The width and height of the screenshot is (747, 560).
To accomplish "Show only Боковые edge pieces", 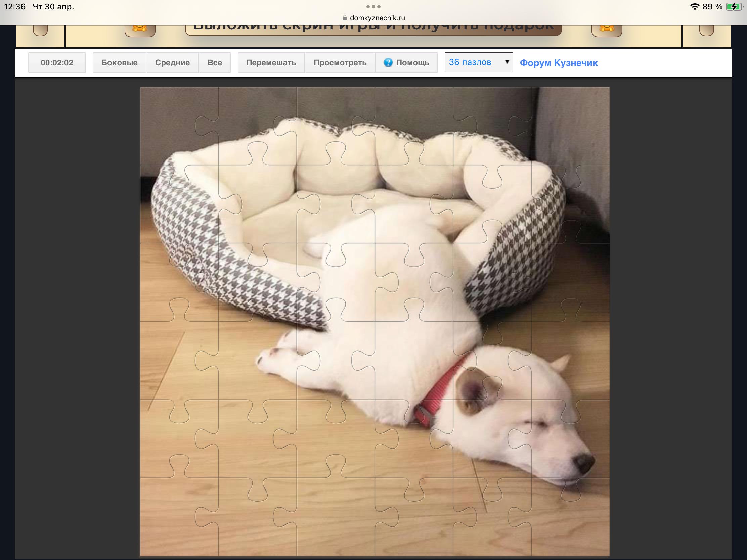I will tap(119, 62).
